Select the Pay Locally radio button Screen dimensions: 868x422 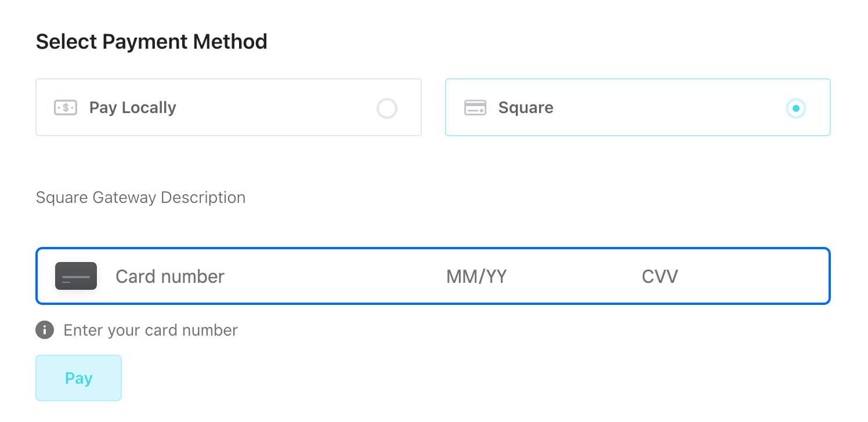click(x=387, y=108)
